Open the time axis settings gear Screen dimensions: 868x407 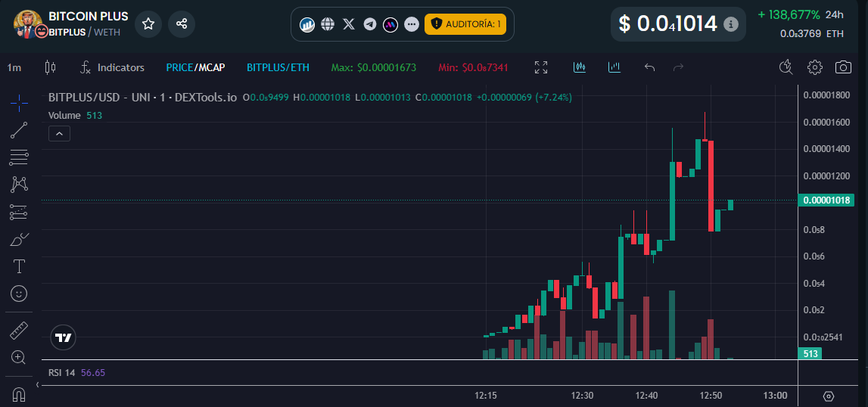point(828,396)
